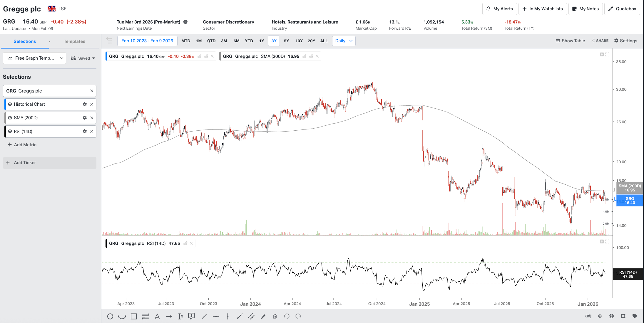
Task: Switch to the Templates tab
Action: 74,41
